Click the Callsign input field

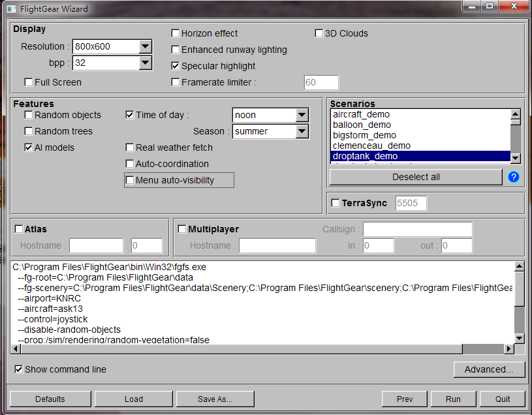click(x=418, y=229)
